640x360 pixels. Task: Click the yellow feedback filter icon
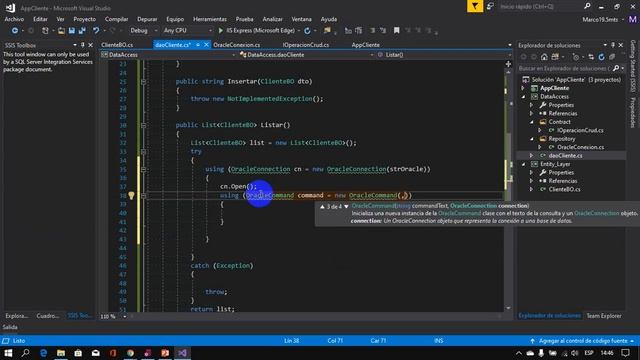475,6
